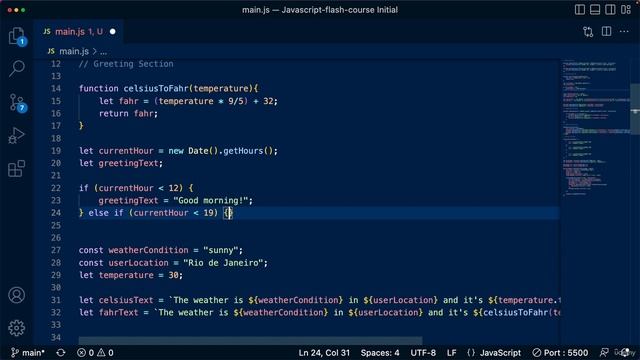Open editor More Actions menu
Image resolution: width=640 pixels, height=360 pixels.
pyautogui.click(x=624, y=31)
